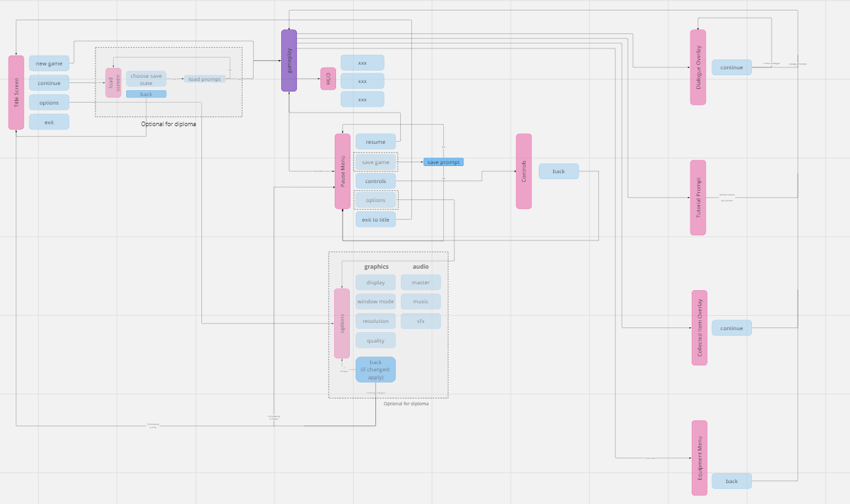Select the Dialogue Overlay node
This screenshot has height=504, width=850.
[698, 67]
